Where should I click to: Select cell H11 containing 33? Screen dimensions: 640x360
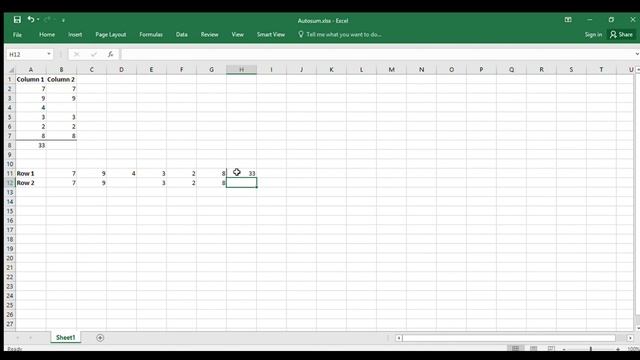coord(241,173)
